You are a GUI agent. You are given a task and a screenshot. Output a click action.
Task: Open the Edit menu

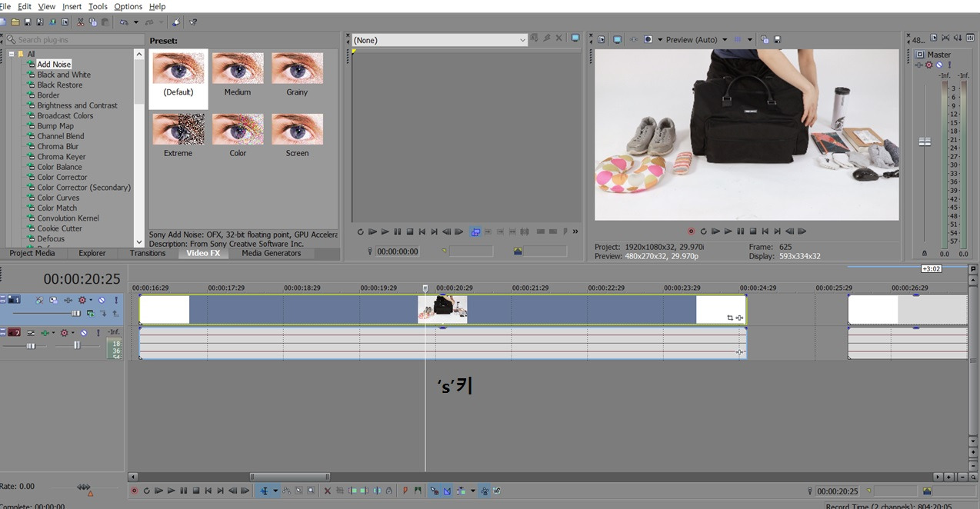tap(25, 6)
